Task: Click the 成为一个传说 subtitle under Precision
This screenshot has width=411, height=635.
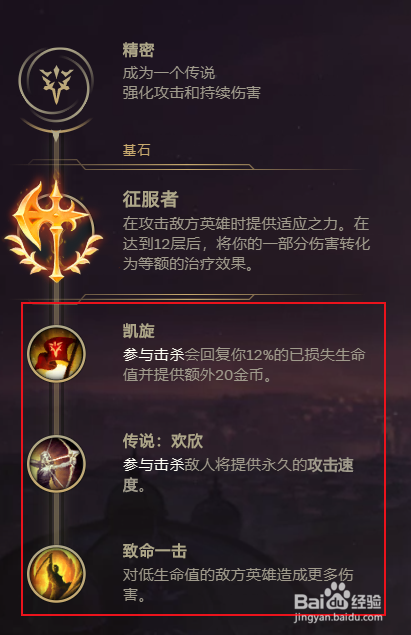Action: (x=169, y=73)
